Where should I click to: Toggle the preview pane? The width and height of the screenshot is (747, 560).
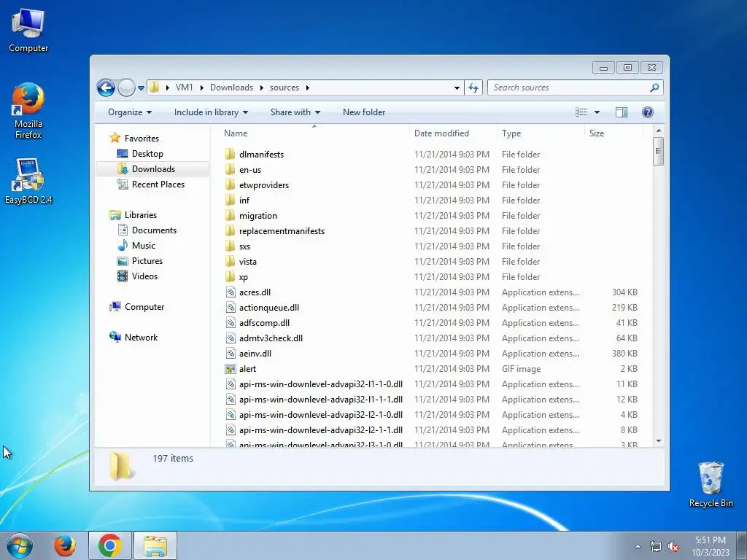[622, 112]
